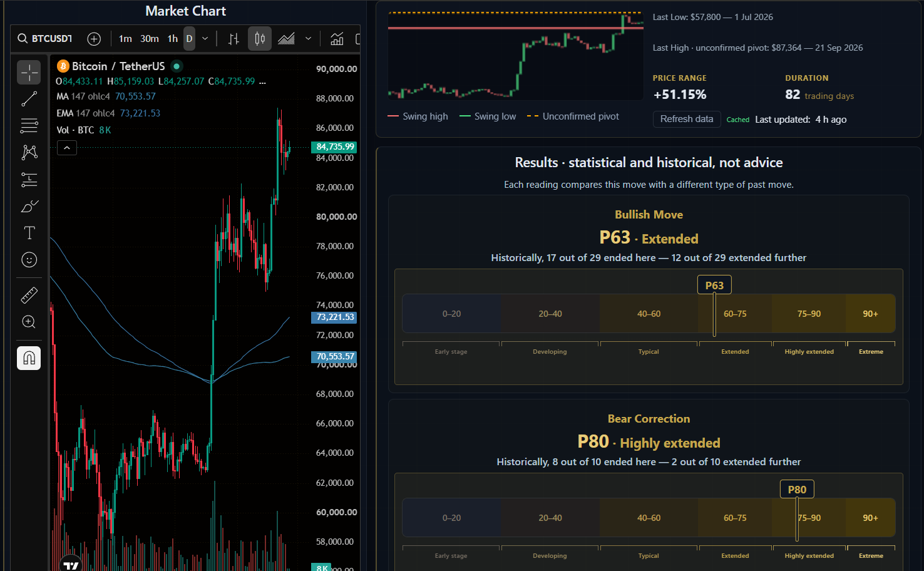Click the add symbol plus icon
Viewport: 924px width, 571px height.
pos(94,39)
